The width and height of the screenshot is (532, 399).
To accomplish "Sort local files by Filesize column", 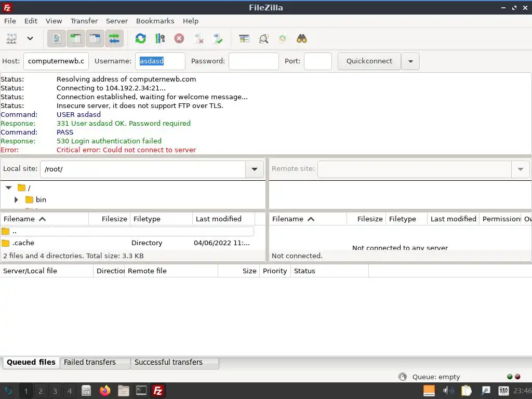I will 109,219.
